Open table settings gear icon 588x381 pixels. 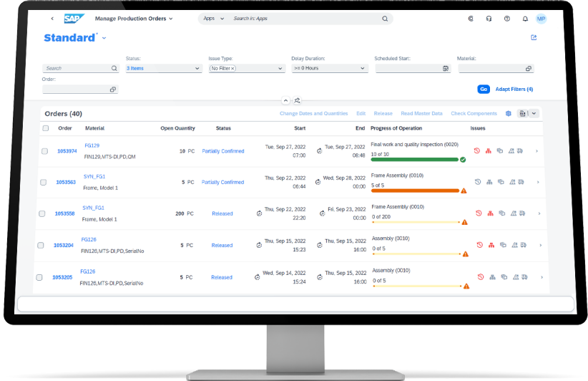[509, 113]
